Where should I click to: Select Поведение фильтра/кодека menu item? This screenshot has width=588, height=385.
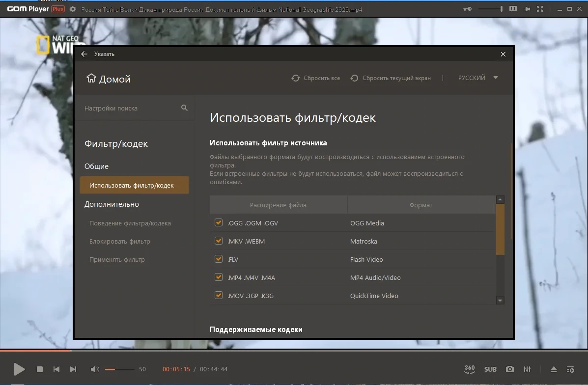click(130, 223)
